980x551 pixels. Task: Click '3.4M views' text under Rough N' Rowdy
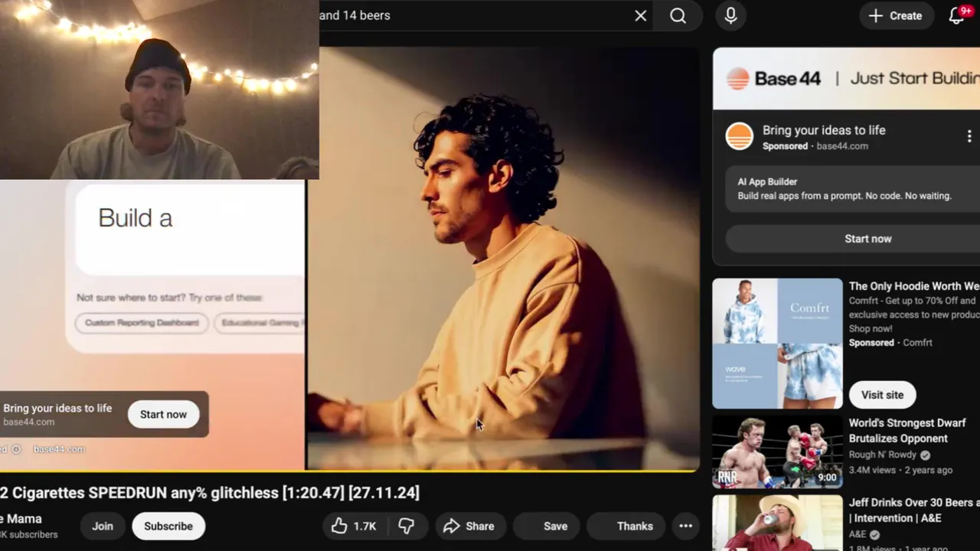[874, 470]
